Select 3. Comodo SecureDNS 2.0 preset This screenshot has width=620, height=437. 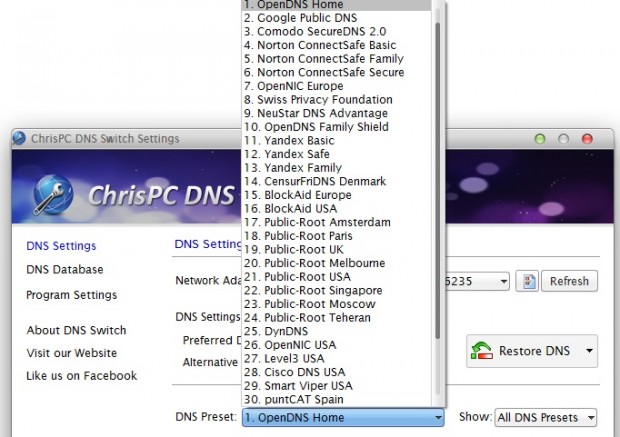336,32
